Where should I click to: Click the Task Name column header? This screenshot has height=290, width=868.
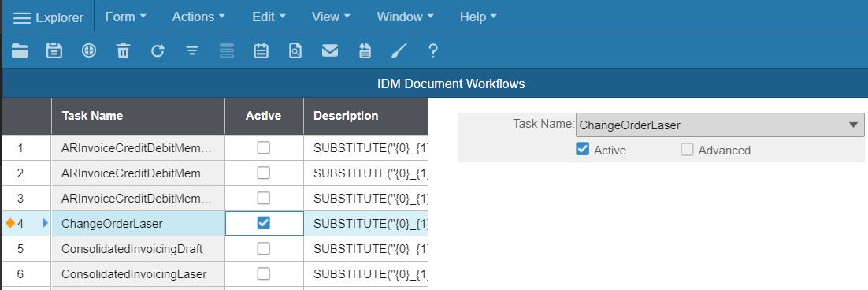(x=138, y=116)
